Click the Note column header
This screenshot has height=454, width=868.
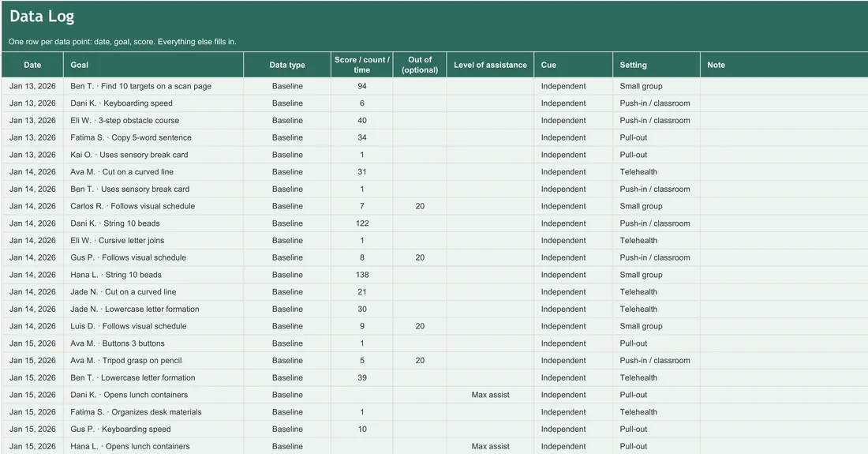[x=784, y=65]
